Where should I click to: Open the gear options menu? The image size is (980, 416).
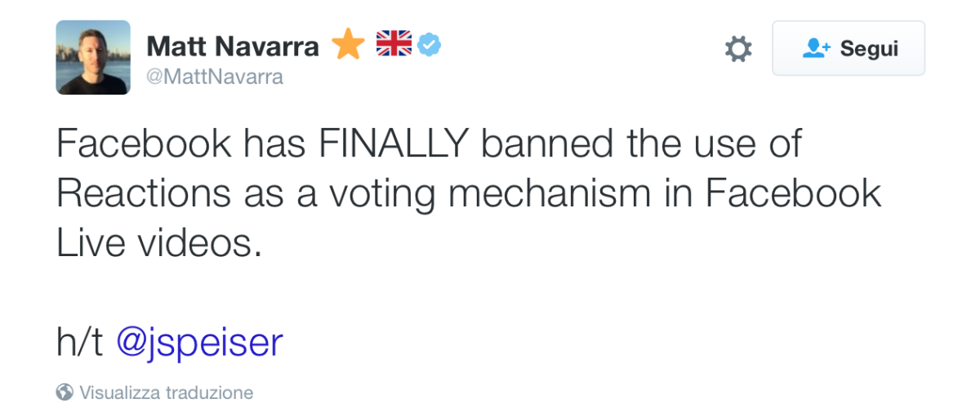tap(737, 49)
